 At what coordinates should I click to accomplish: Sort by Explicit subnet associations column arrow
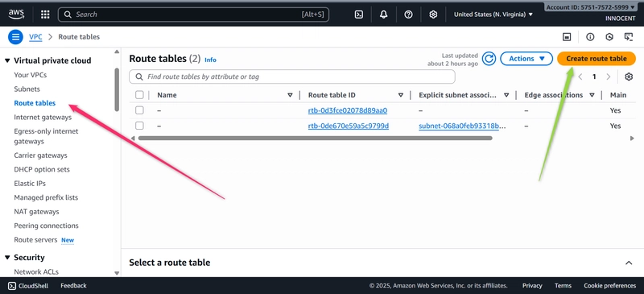coord(506,95)
